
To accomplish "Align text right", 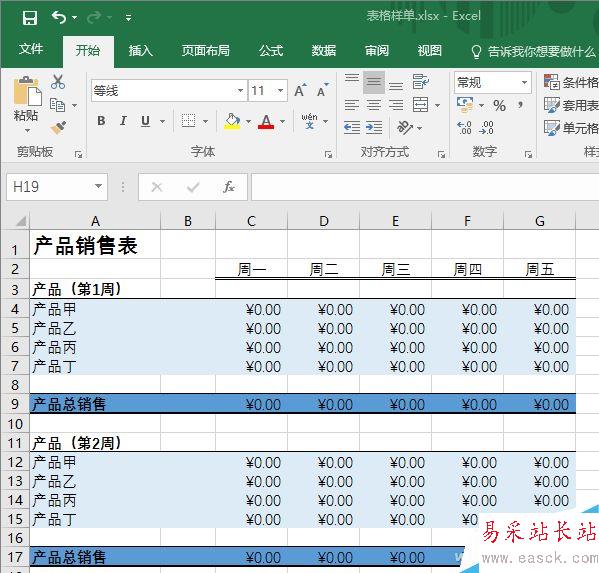I will point(396,105).
